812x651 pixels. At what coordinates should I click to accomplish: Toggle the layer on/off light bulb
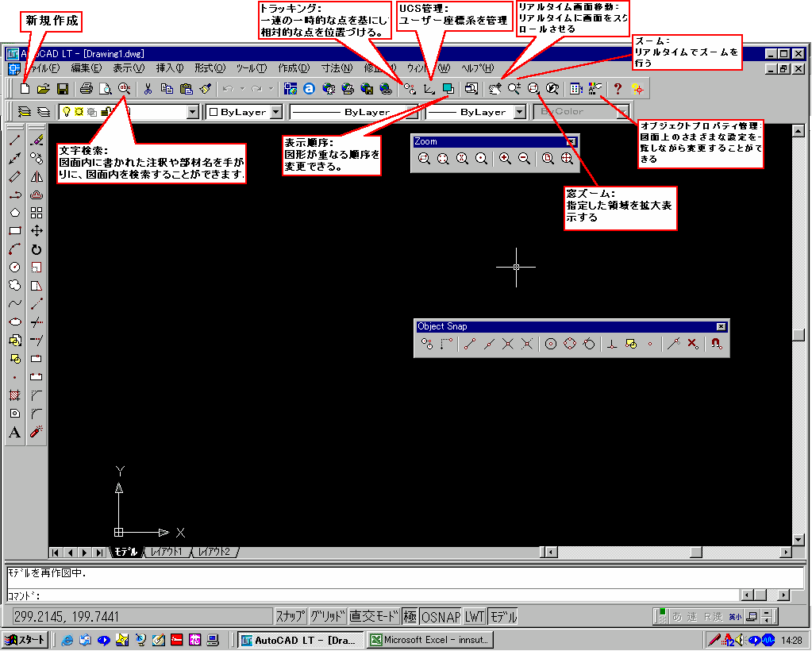tap(67, 111)
